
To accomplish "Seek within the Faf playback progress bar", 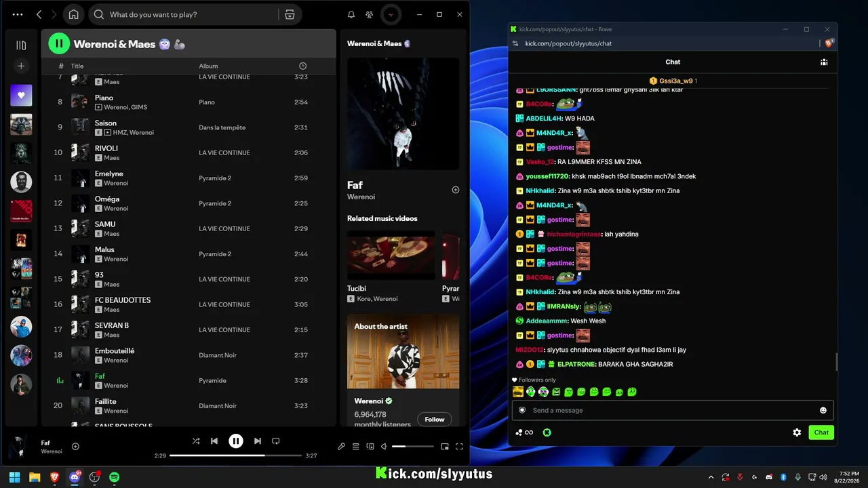I will [x=236, y=455].
